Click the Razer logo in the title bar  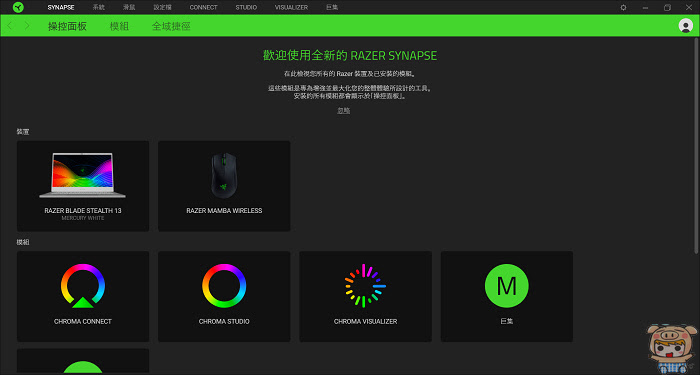click(x=18, y=7)
